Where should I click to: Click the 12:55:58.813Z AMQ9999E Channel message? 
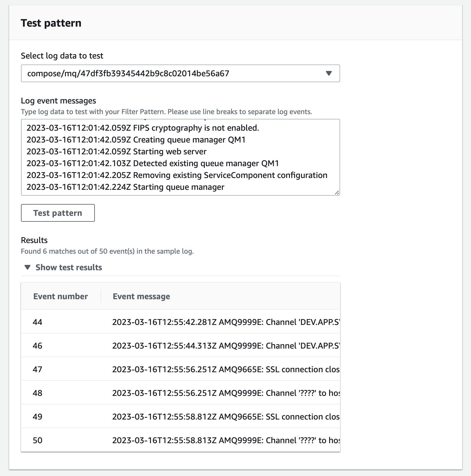tap(226, 440)
